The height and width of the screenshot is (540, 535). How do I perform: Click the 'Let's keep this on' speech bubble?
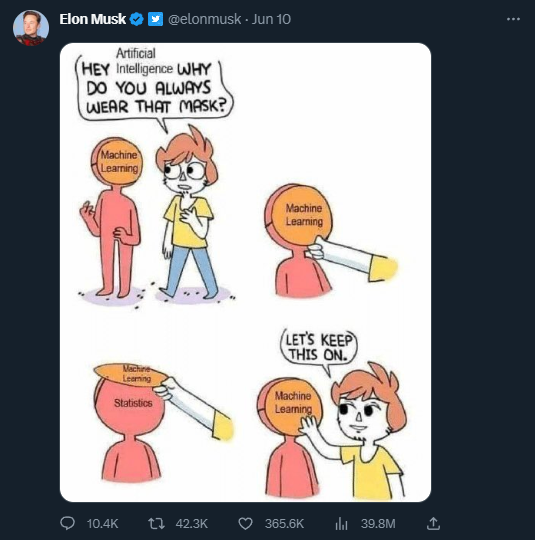point(319,348)
